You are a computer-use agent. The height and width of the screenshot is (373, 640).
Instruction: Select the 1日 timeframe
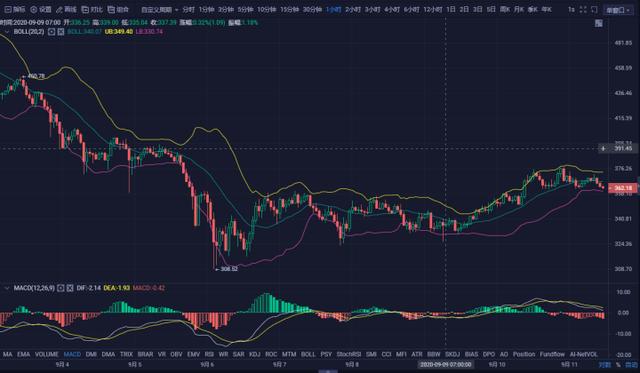pos(451,9)
